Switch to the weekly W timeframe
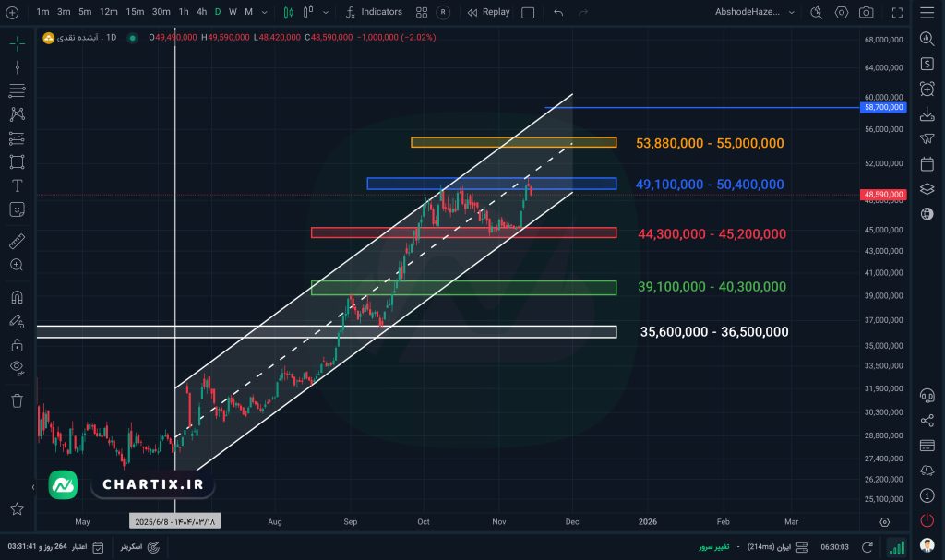The image size is (945, 560). pyautogui.click(x=233, y=12)
